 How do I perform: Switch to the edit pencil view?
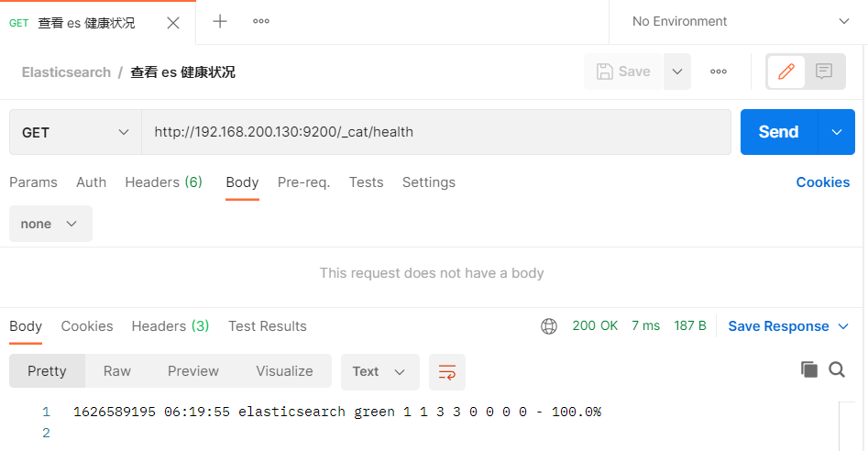coord(786,71)
